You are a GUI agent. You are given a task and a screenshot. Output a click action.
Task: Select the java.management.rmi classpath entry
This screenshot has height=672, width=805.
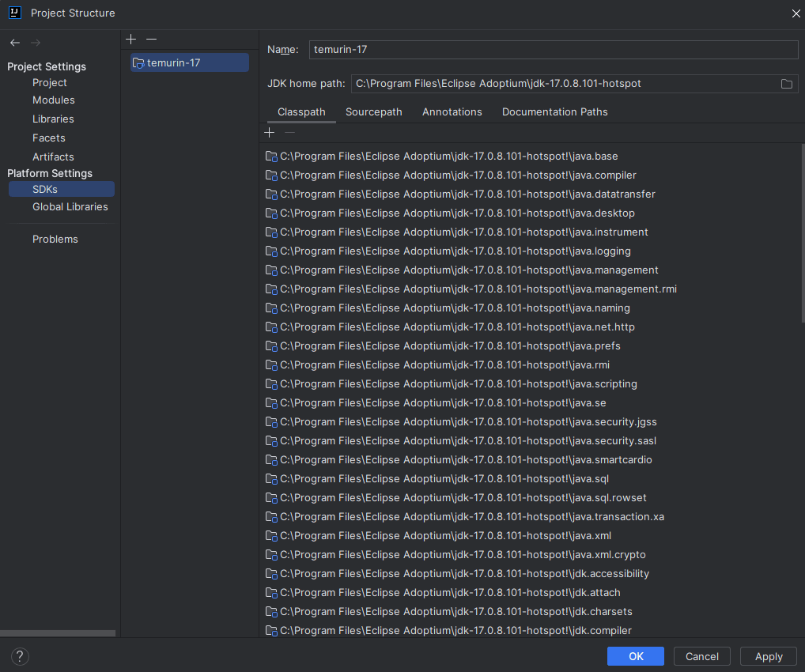click(471, 289)
